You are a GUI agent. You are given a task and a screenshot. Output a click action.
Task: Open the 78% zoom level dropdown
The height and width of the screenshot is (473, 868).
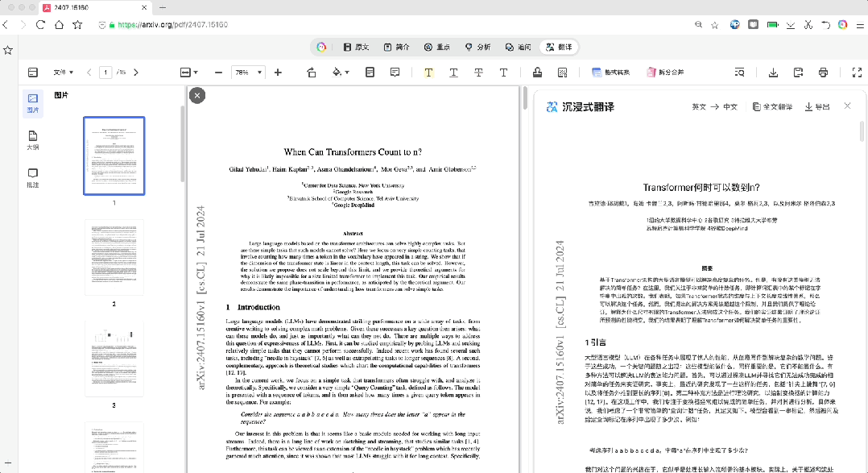point(248,72)
